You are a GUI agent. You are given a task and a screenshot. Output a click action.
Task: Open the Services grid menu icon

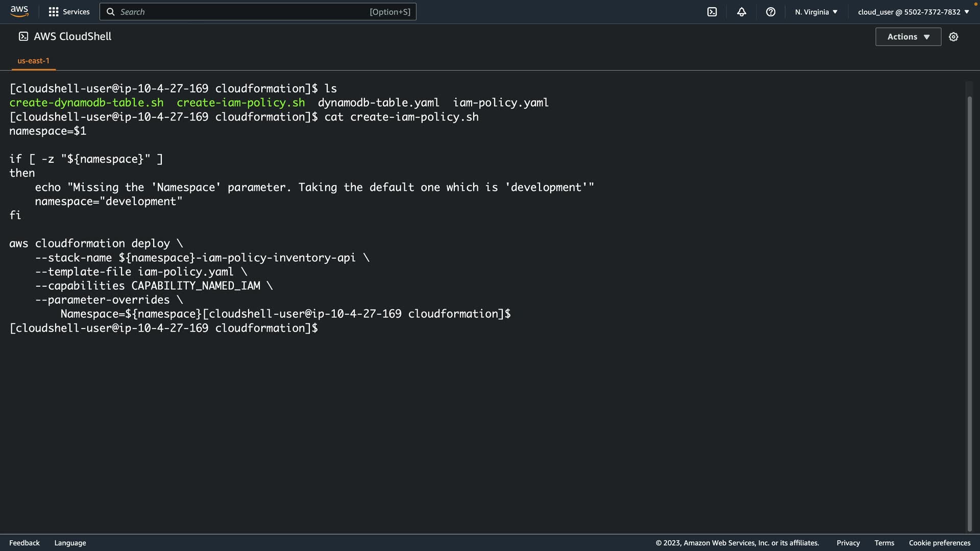coord(53,12)
